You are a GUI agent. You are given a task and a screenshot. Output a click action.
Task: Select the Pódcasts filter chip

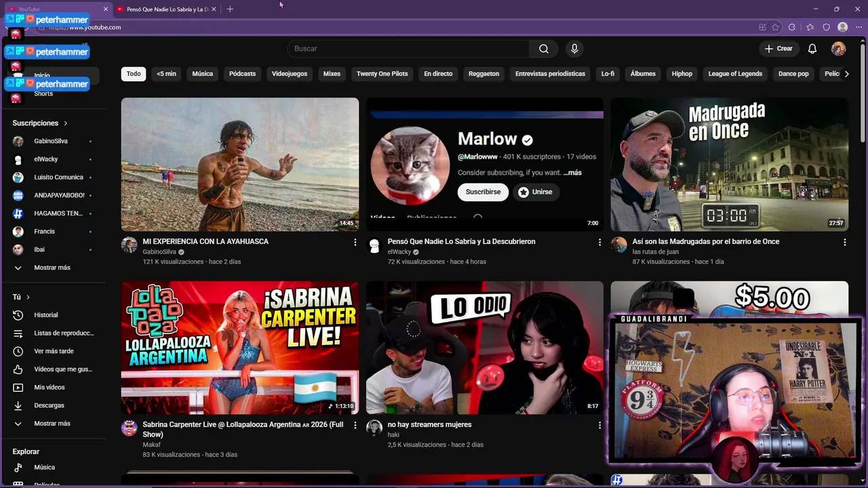coord(242,74)
